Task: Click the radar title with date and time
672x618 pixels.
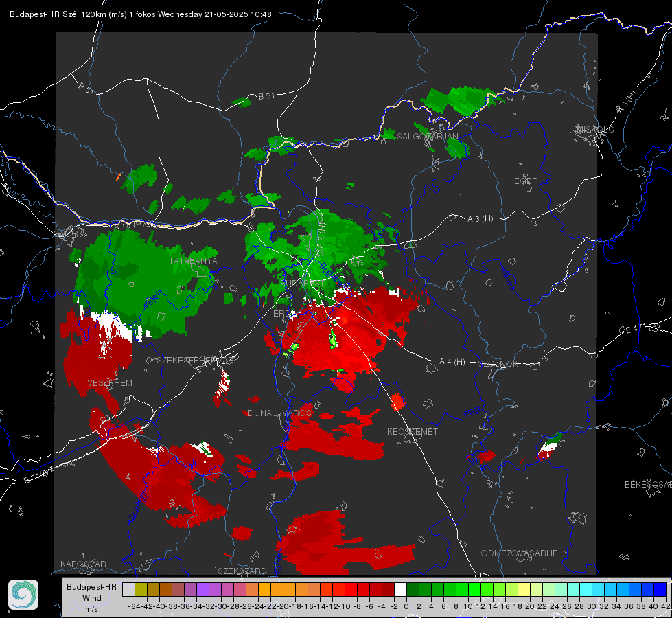Action: pos(141,14)
